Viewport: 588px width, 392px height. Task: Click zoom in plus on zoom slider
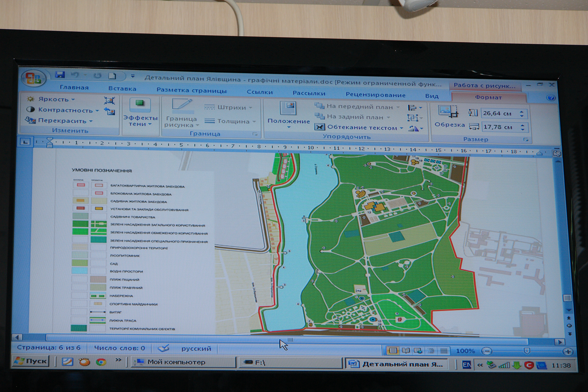pyautogui.click(x=568, y=352)
